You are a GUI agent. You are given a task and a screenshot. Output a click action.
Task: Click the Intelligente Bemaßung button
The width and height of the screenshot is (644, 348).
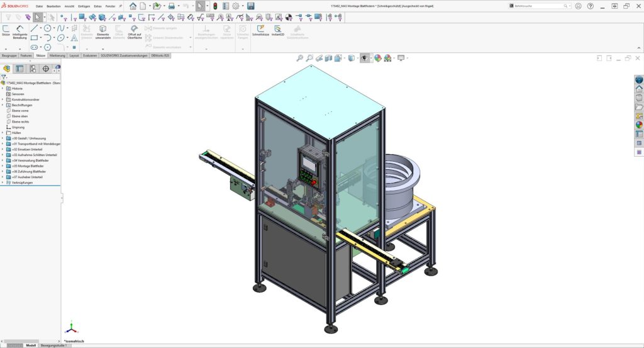pos(19,32)
